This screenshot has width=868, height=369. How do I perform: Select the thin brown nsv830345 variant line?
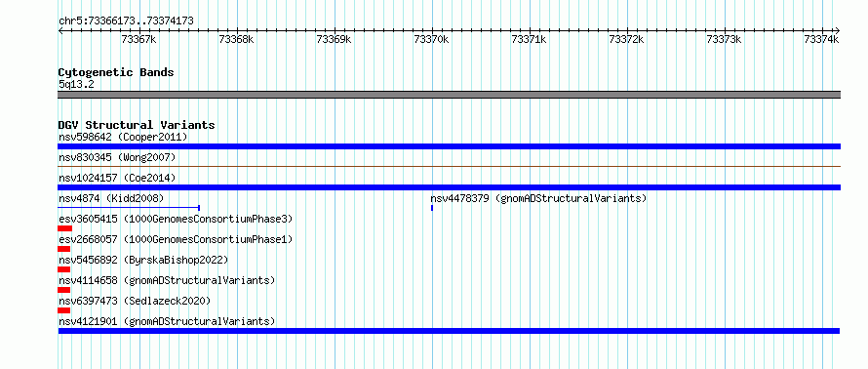(449, 166)
